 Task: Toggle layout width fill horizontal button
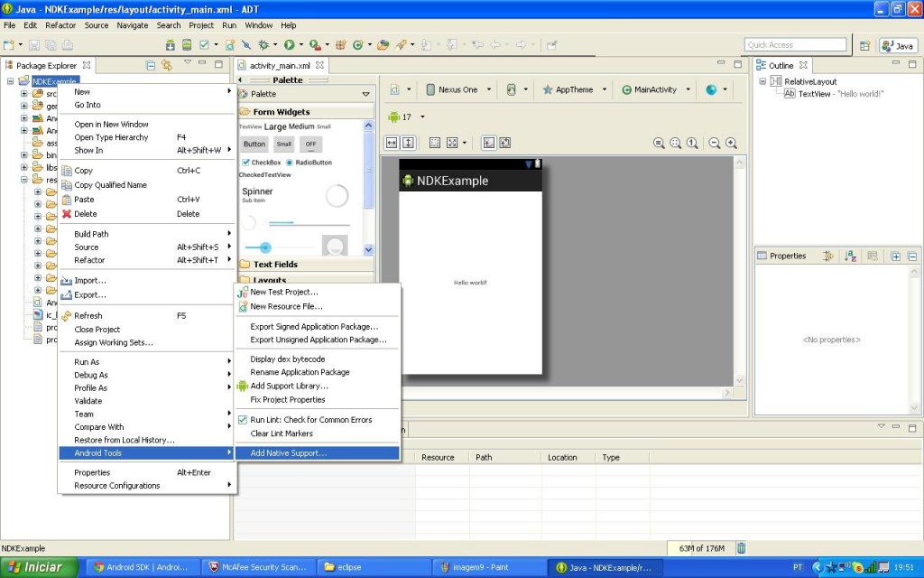click(392, 143)
